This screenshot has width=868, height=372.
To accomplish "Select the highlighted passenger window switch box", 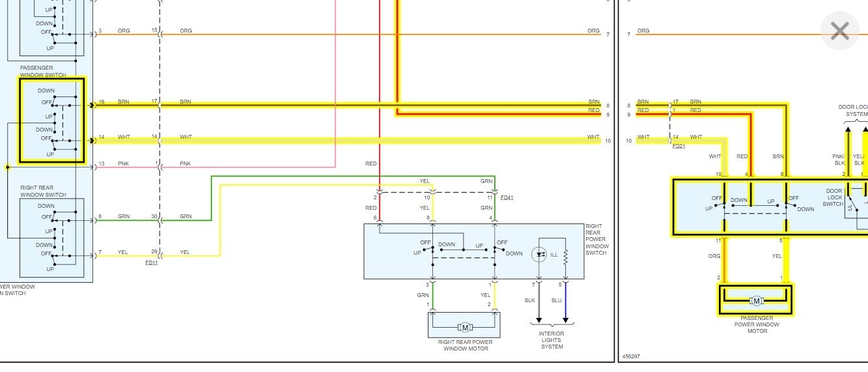I will 51,121.
